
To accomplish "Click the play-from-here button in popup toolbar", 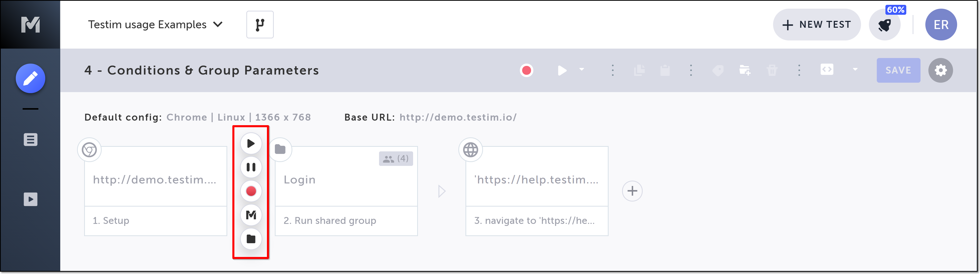I will 251,143.
